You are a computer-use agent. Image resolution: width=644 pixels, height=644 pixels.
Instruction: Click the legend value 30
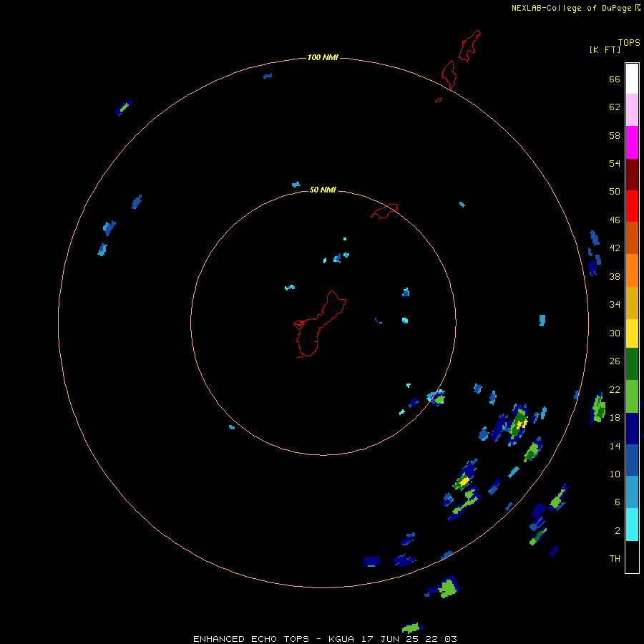coord(615,333)
